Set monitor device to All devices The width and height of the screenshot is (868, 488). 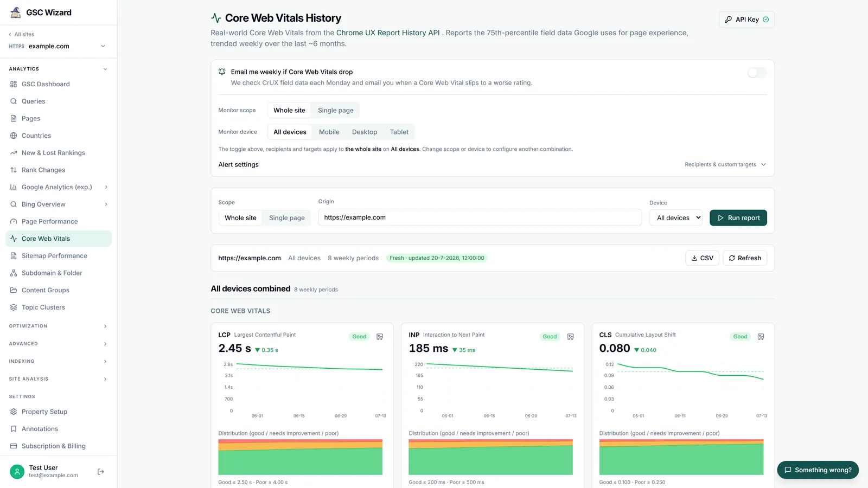290,132
